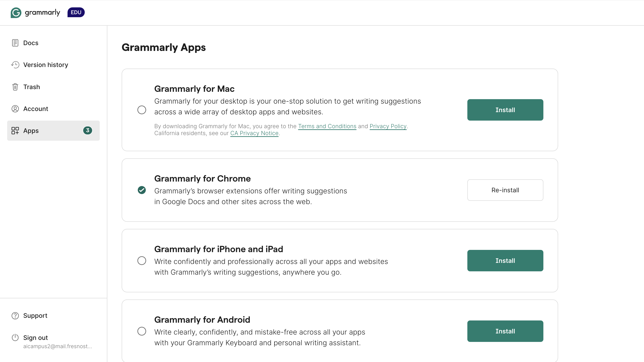Toggle the Grammarly for Chrome checkmark

pyautogui.click(x=142, y=190)
